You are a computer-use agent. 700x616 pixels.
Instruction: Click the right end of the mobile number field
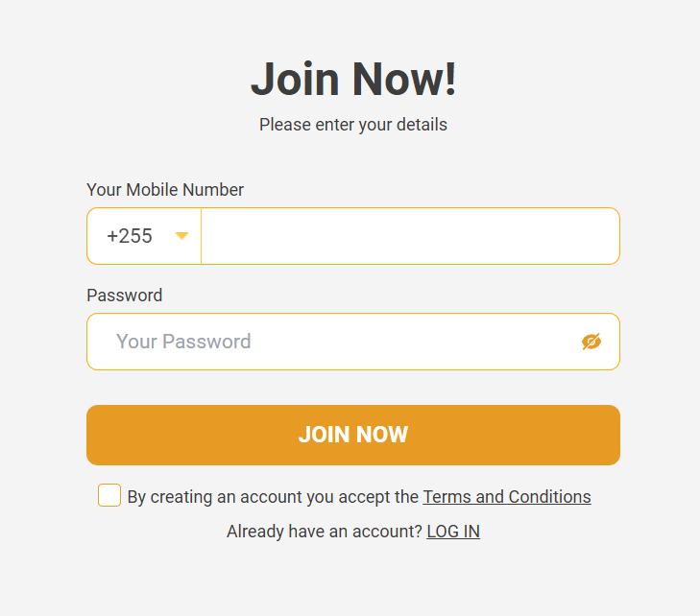[x=595, y=236]
